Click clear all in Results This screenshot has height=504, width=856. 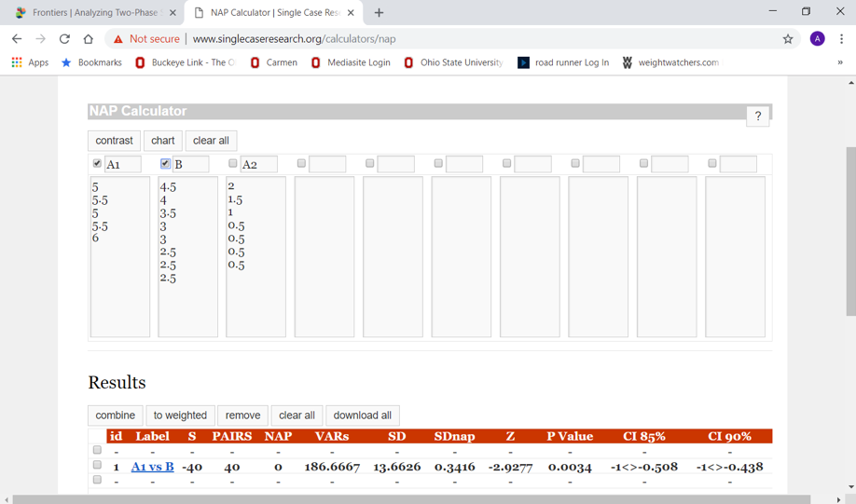click(297, 415)
